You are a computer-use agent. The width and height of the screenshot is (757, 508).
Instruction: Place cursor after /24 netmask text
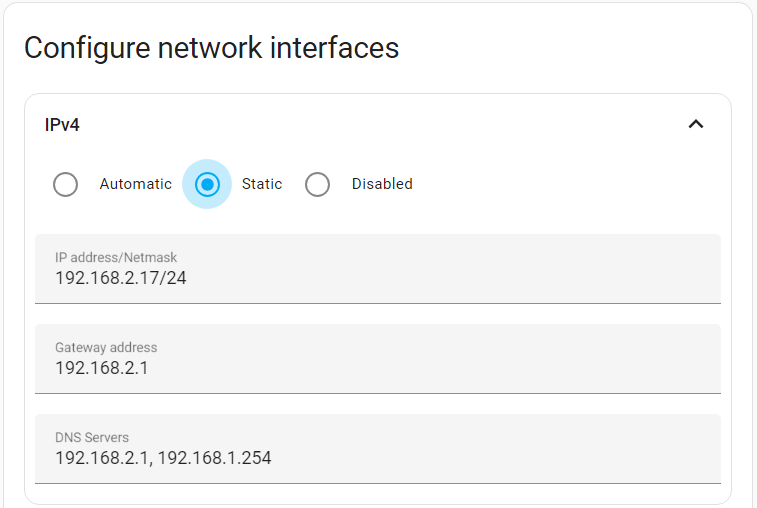click(x=188, y=278)
